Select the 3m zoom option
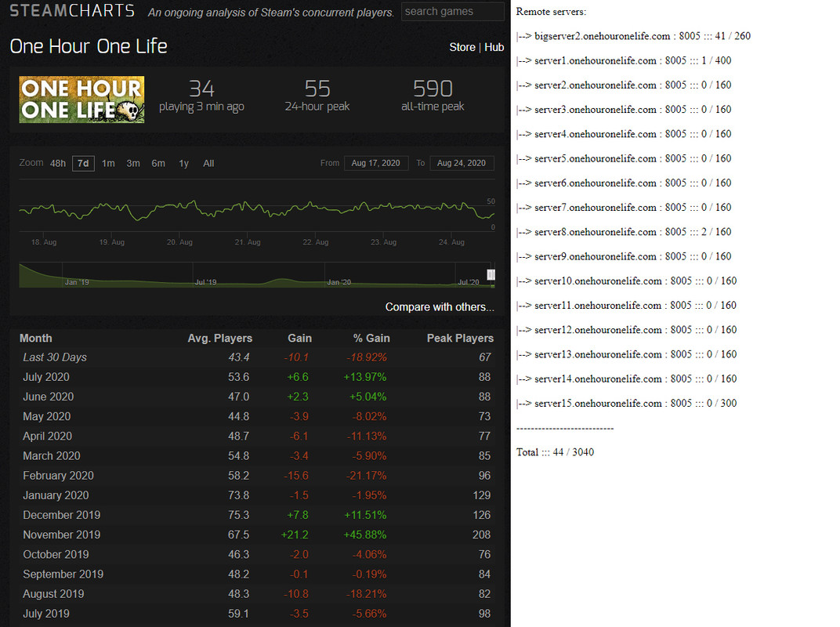 tap(133, 164)
